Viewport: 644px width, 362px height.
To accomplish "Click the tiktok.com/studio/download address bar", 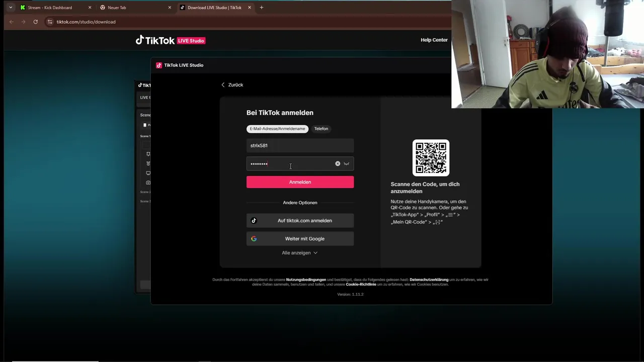I will (86, 22).
